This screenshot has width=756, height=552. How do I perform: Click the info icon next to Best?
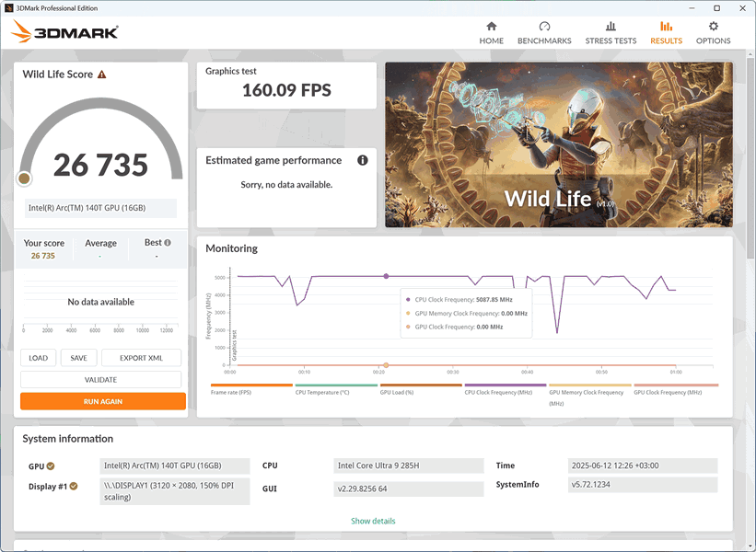click(168, 243)
